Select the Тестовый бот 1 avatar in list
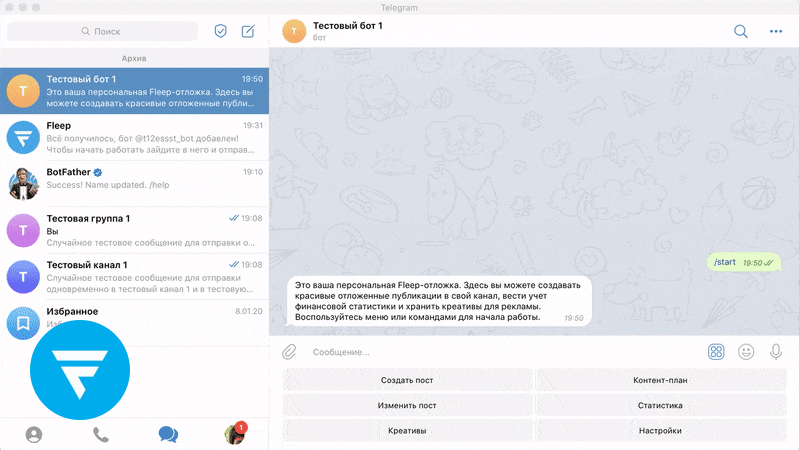 coord(23,91)
